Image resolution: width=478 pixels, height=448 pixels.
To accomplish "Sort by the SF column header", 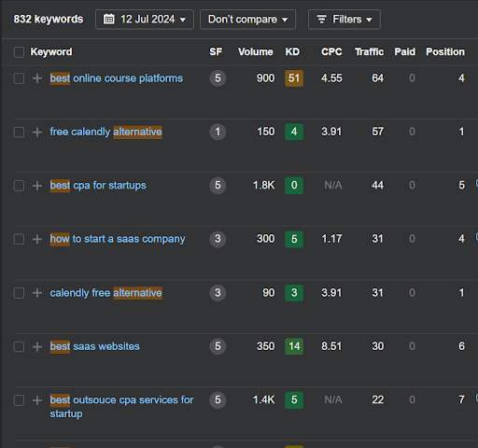I will (216, 51).
